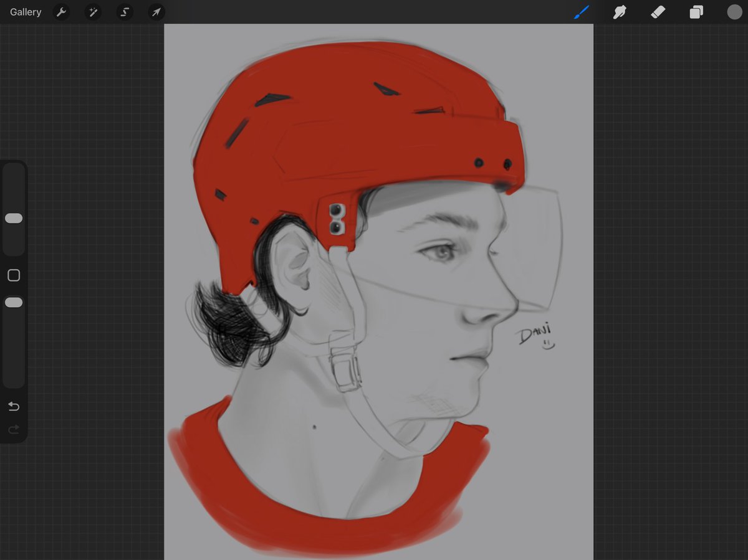Open the gray color picker circle

734,12
